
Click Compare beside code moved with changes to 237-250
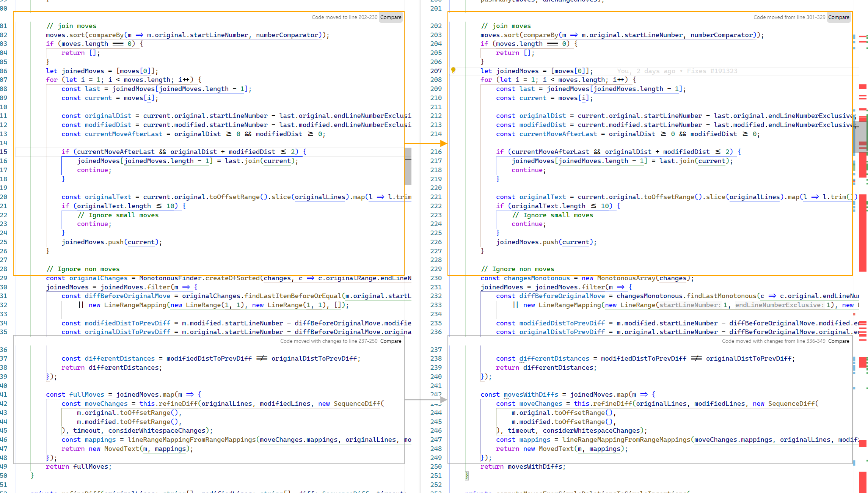(x=391, y=341)
